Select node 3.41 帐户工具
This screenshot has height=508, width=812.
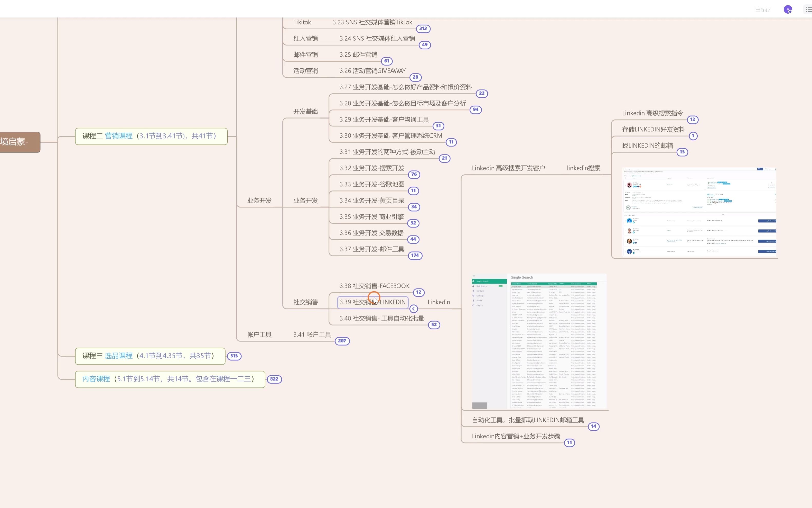pyautogui.click(x=312, y=335)
